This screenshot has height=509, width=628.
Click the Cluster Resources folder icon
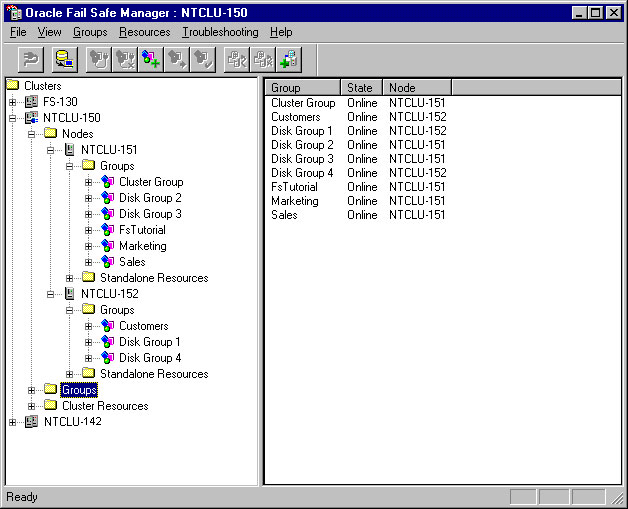point(50,405)
